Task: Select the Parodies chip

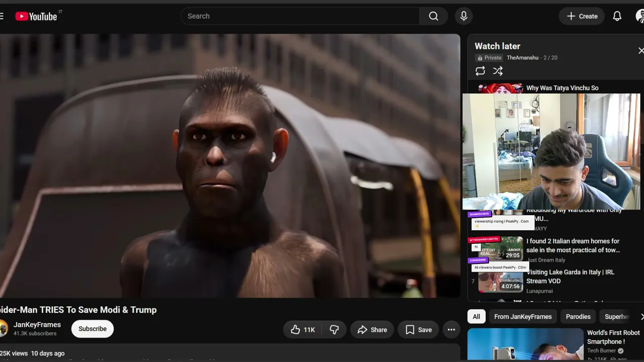Action: [578, 317]
